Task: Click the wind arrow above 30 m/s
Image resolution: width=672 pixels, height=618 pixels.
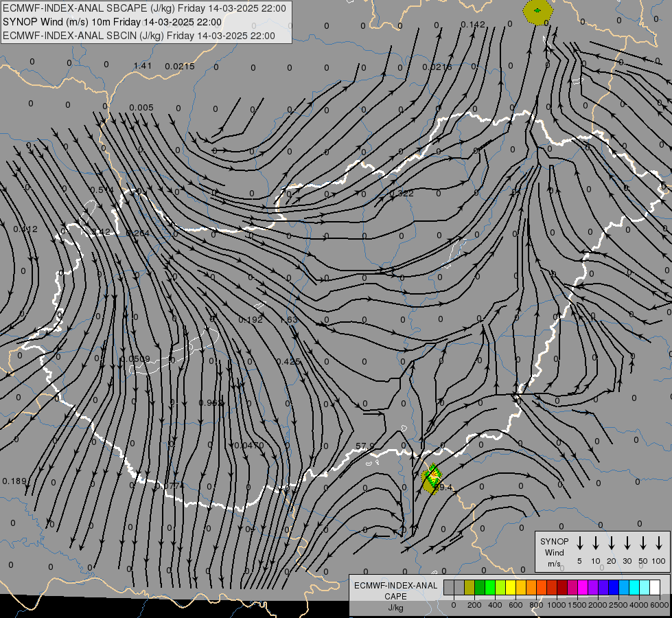Action: click(627, 543)
